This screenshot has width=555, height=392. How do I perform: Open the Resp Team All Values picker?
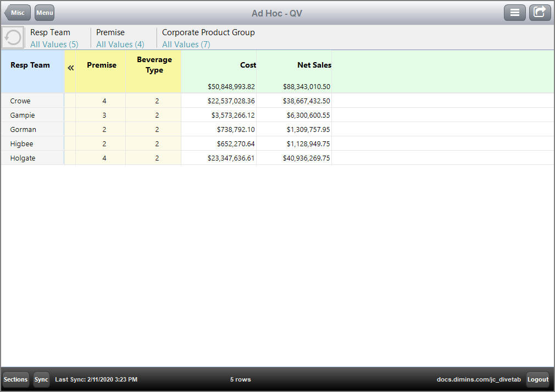click(x=54, y=45)
